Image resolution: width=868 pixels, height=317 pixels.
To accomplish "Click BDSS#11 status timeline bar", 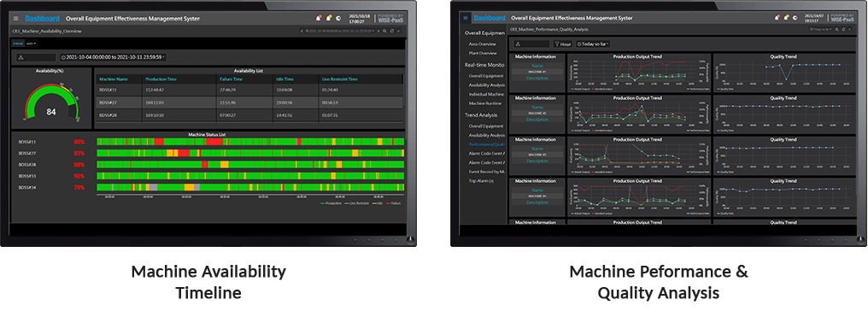I will [x=250, y=142].
